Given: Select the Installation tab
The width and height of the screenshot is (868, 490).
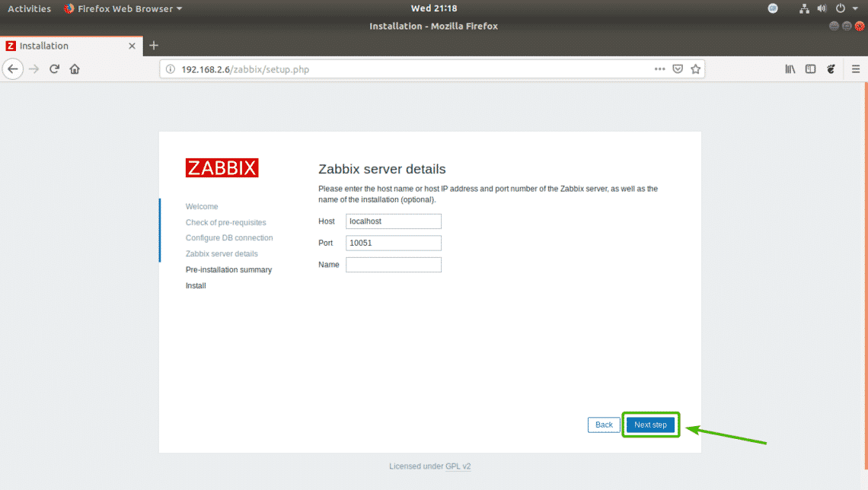Looking at the screenshot, I should point(72,46).
